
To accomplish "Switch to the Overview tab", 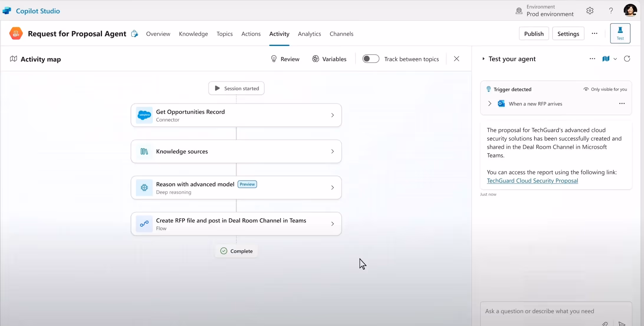I will point(158,34).
